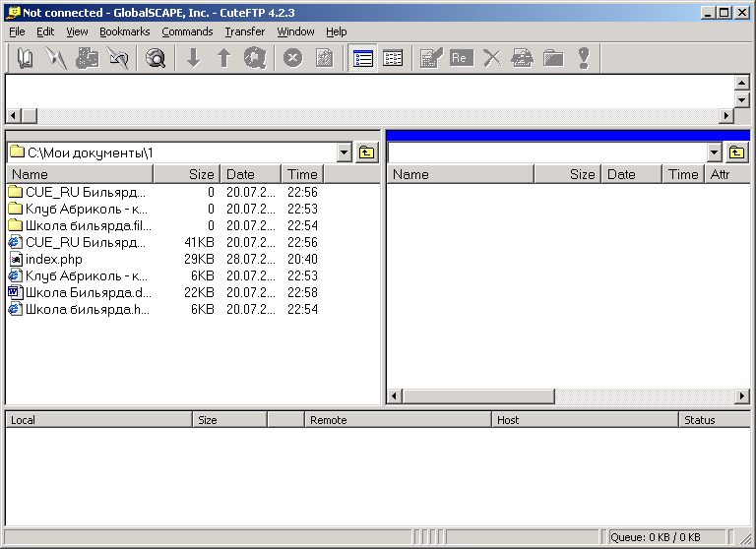Sort local files by Size column
This screenshot has width=756, height=549.
(187, 174)
